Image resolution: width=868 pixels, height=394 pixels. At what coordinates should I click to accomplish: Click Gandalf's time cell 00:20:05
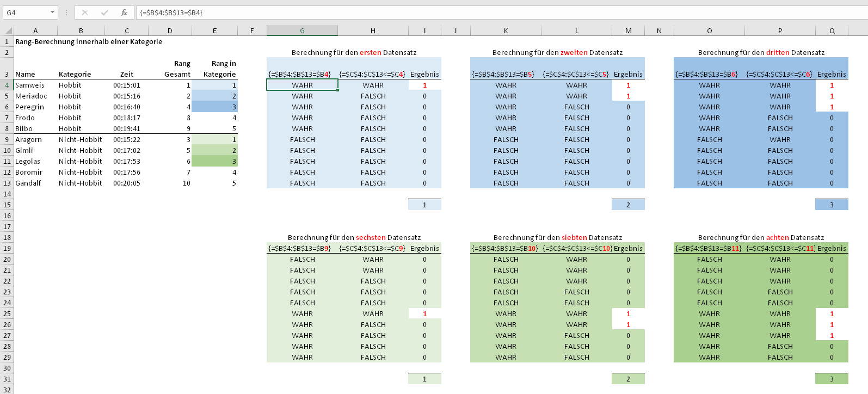click(127, 183)
